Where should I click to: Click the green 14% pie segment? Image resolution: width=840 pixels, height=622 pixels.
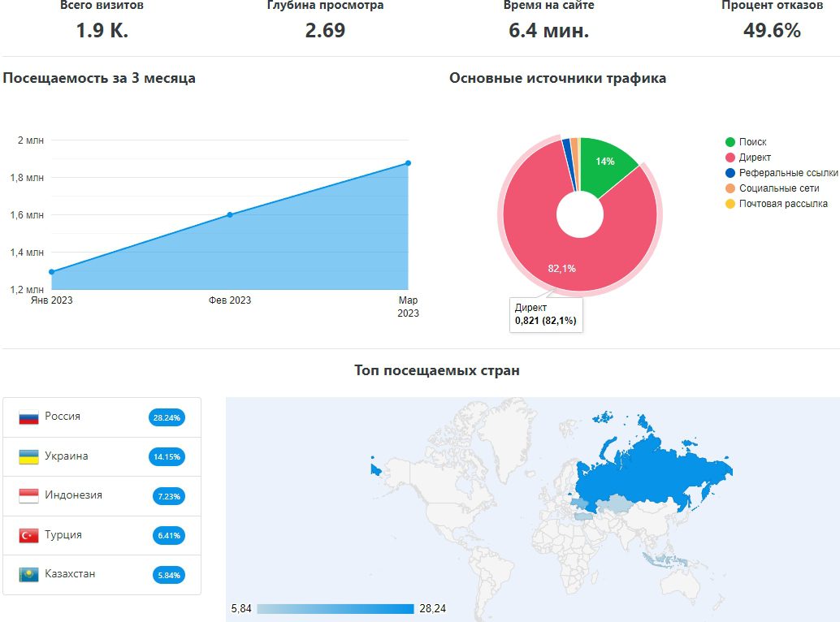[605, 163]
